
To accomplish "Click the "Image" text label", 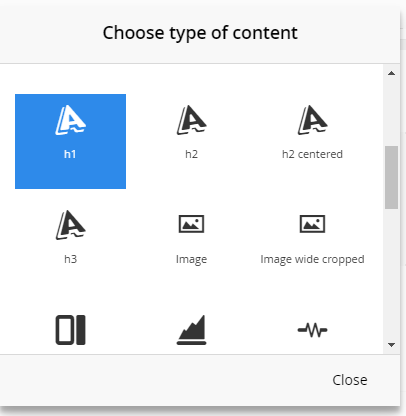I will (191, 260).
